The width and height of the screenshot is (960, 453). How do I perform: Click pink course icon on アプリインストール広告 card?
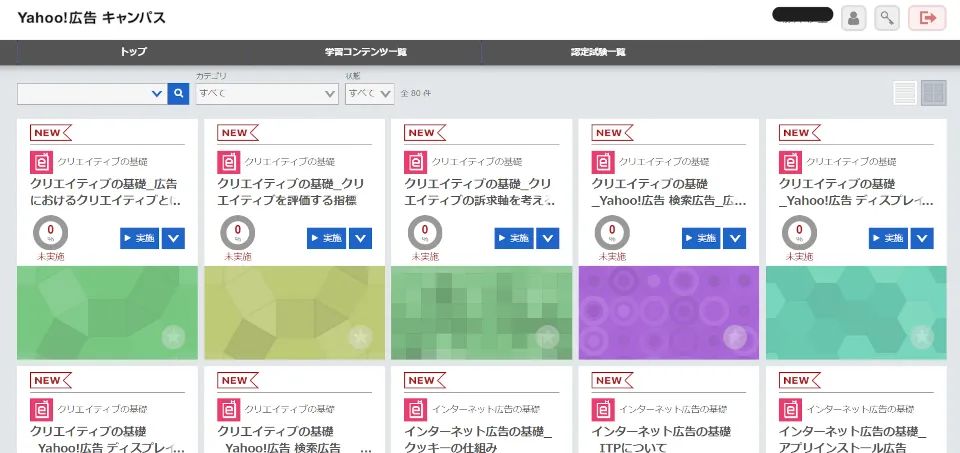(790, 410)
